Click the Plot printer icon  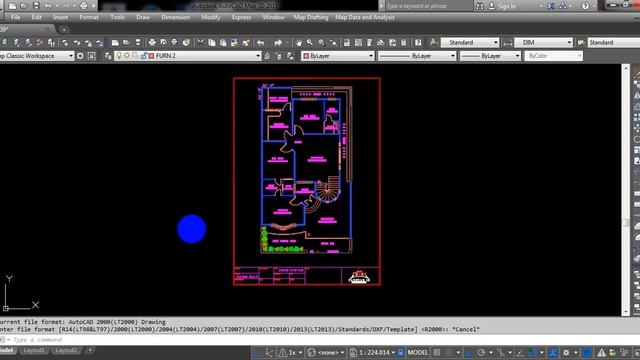[x=152, y=42]
